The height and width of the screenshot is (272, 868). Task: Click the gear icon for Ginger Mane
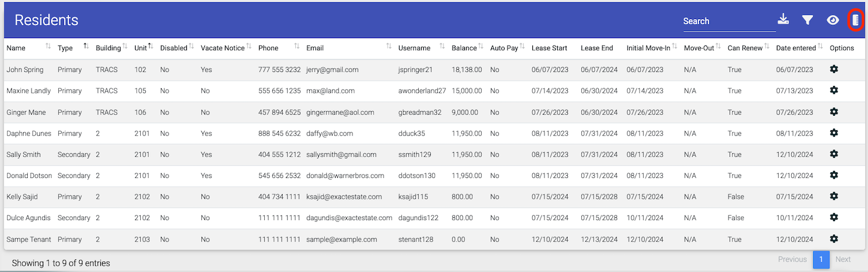pyautogui.click(x=833, y=112)
